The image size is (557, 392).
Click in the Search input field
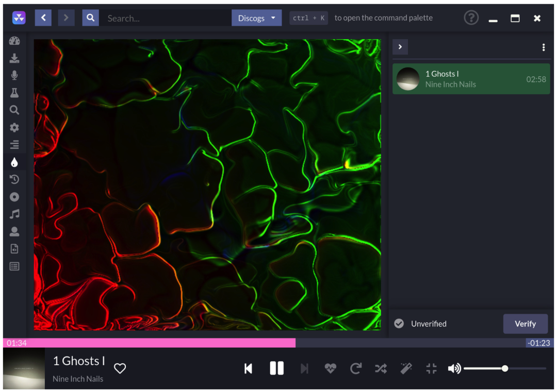pyautogui.click(x=166, y=18)
